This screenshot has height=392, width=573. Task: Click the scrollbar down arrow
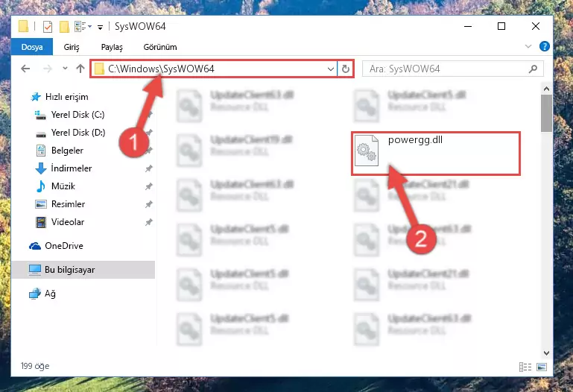(x=546, y=353)
